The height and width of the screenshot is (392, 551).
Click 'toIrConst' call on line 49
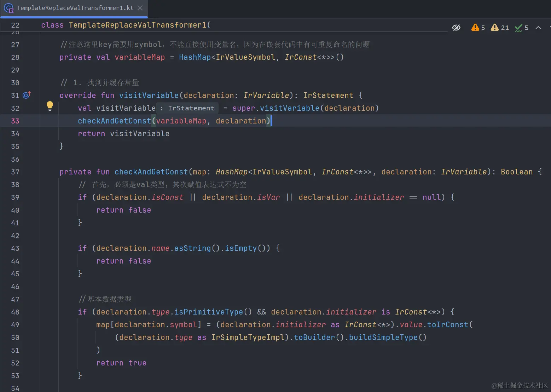tap(448, 325)
